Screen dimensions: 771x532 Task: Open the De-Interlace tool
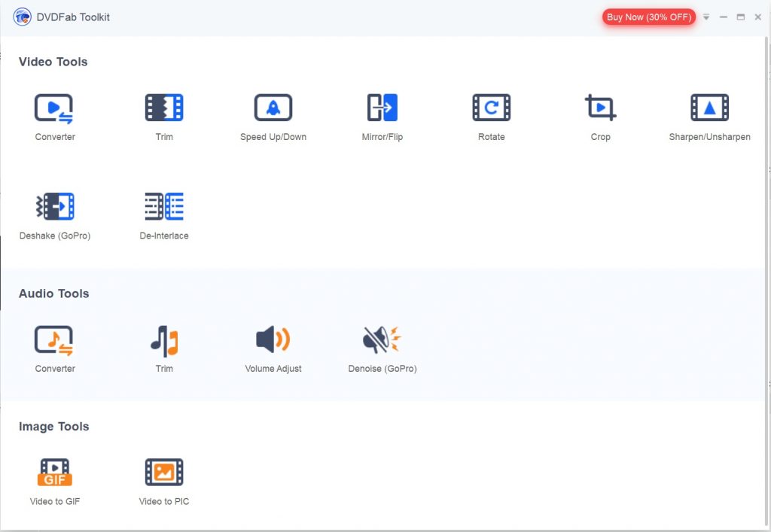(164, 207)
